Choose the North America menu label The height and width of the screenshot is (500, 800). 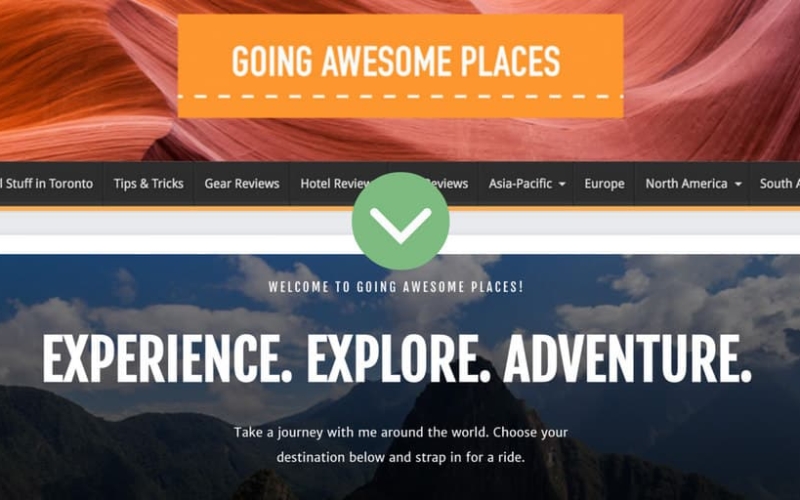point(686,184)
